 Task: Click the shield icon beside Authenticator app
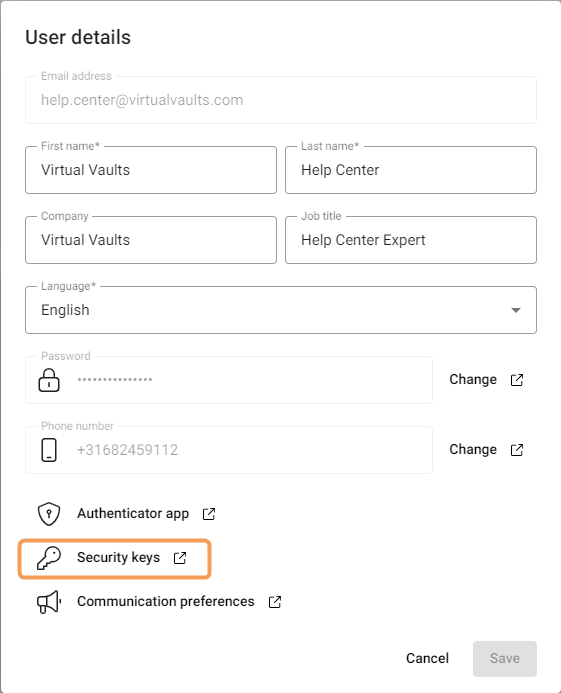pos(49,514)
